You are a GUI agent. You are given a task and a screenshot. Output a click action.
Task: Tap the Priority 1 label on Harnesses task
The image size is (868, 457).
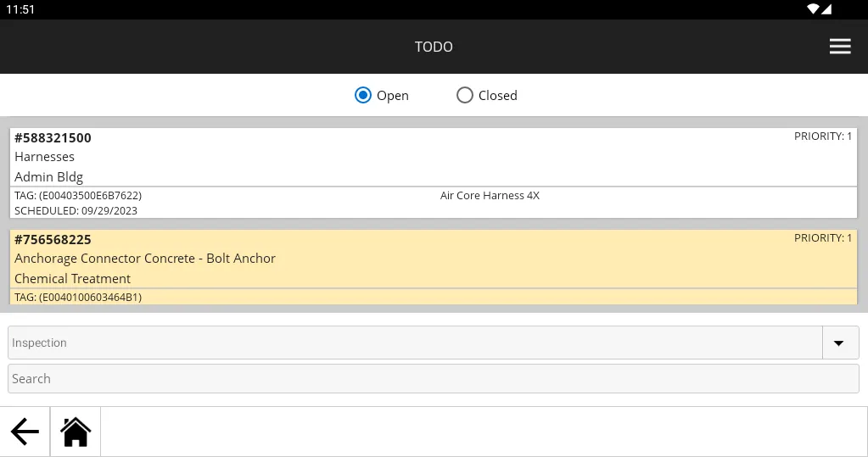pos(822,137)
